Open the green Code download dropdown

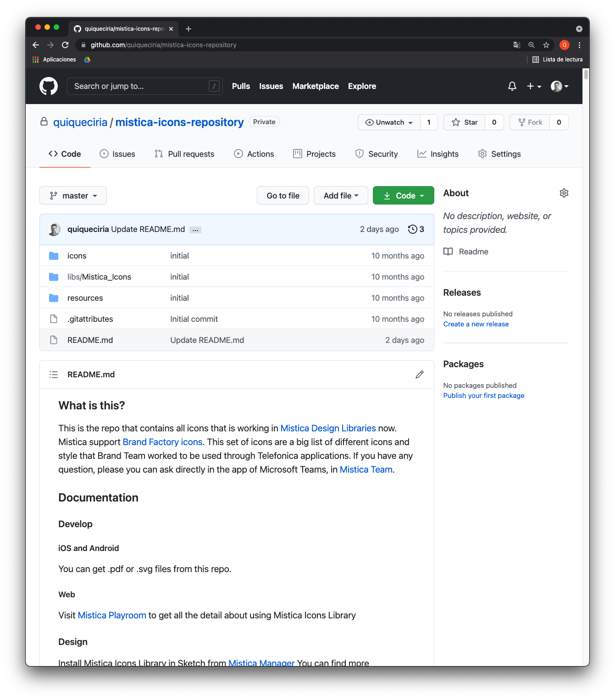(404, 196)
